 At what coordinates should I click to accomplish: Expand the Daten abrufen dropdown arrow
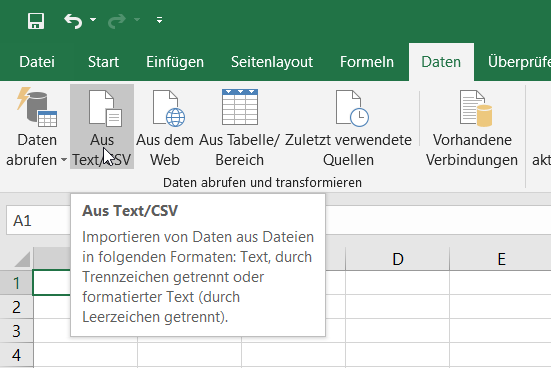point(64,160)
